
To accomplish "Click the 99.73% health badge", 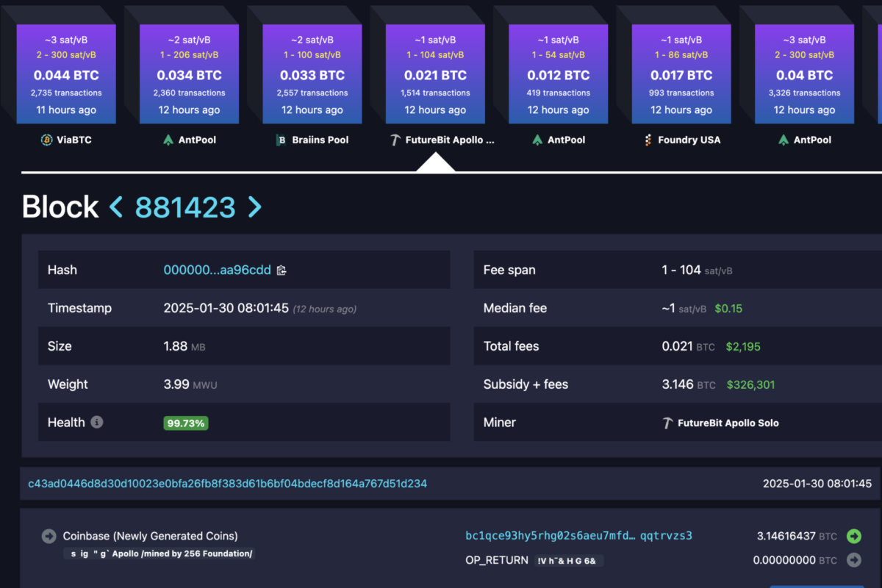I will point(185,423).
